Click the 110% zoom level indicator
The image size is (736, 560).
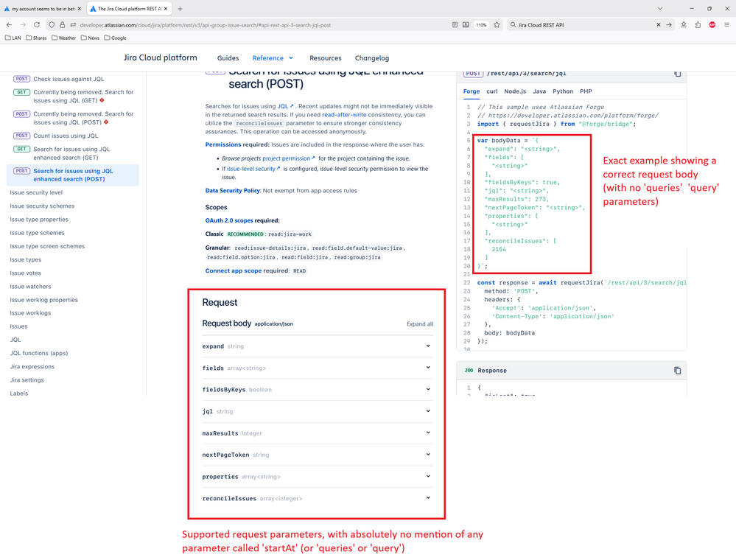481,25
